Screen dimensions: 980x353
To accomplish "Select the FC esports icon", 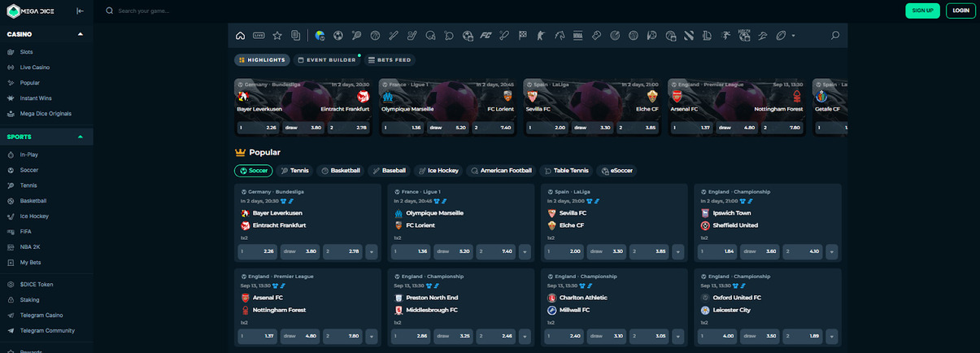I will pyautogui.click(x=486, y=36).
